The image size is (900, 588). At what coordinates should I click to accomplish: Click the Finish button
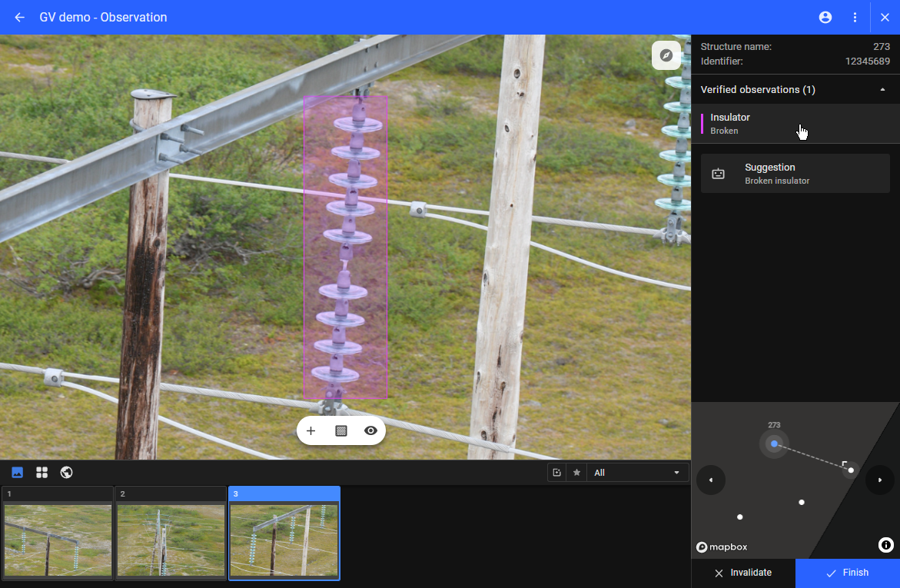[847, 573]
